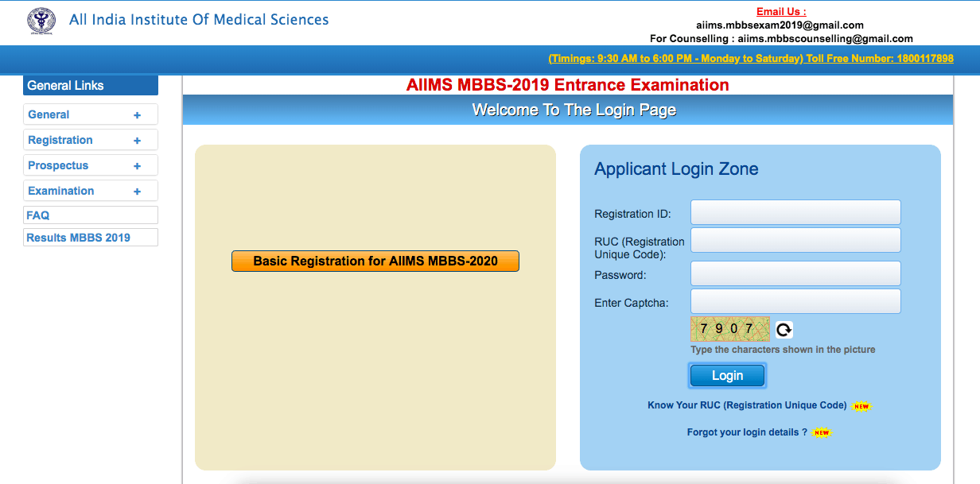Expand General menu with plus icon
The image size is (980, 484).
[x=137, y=115]
